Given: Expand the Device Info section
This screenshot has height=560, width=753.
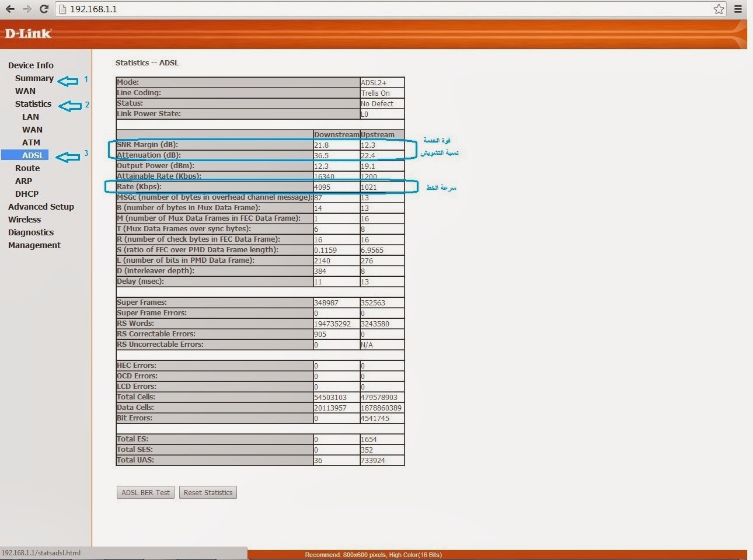Looking at the screenshot, I should (30, 65).
